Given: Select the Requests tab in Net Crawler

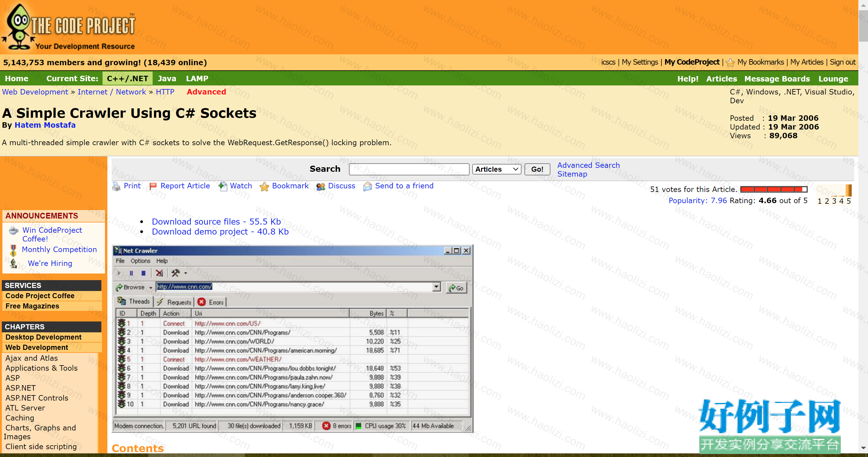Looking at the screenshot, I should click(174, 302).
